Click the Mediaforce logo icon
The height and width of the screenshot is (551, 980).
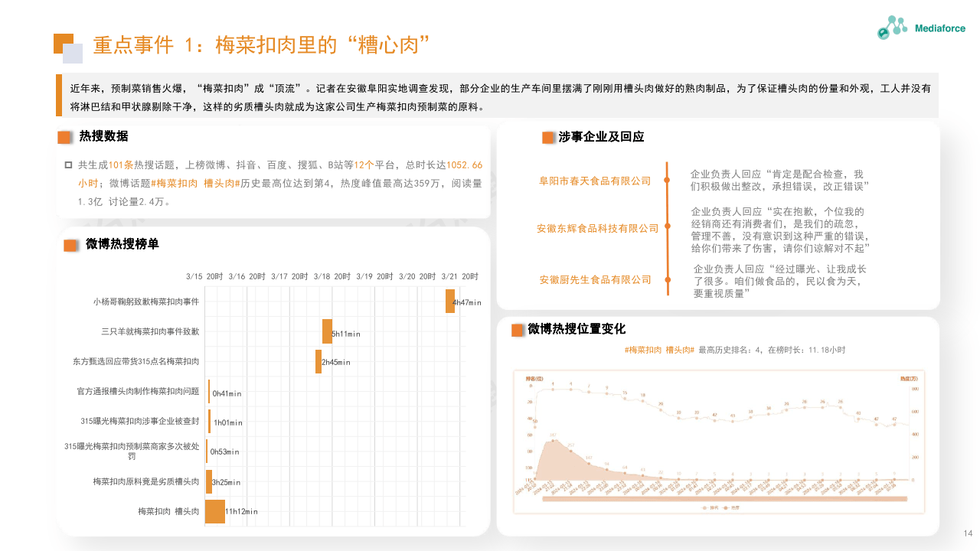(x=892, y=28)
